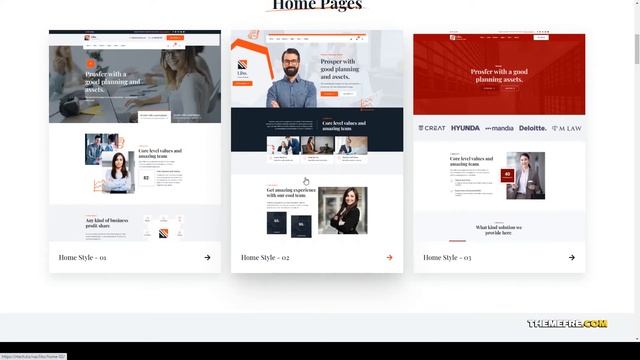Open the Home Style - 01 link
Viewport: 640px width, 360px height.
click(x=82, y=258)
